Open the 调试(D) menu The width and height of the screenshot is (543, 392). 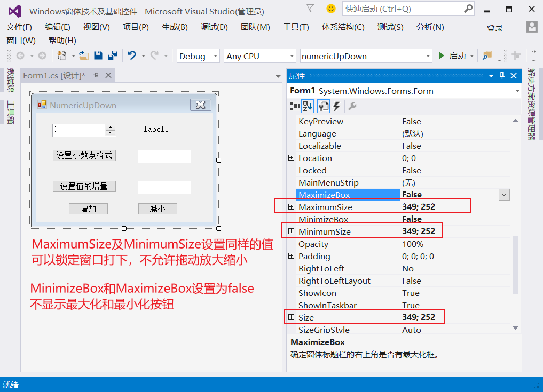click(x=214, y=27)
